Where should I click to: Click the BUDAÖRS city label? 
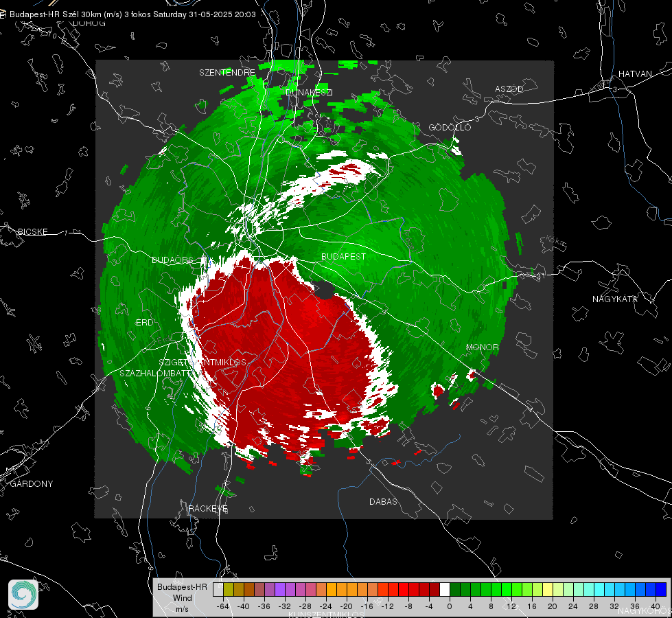click(173, 260)
